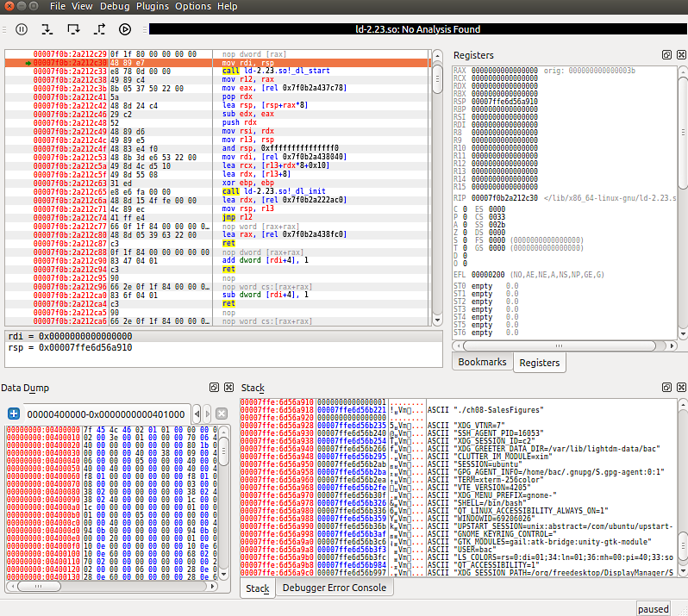Close the Data Dump panel
The width and height of the screenshot is (688, 616).
[x=229, y=387]
